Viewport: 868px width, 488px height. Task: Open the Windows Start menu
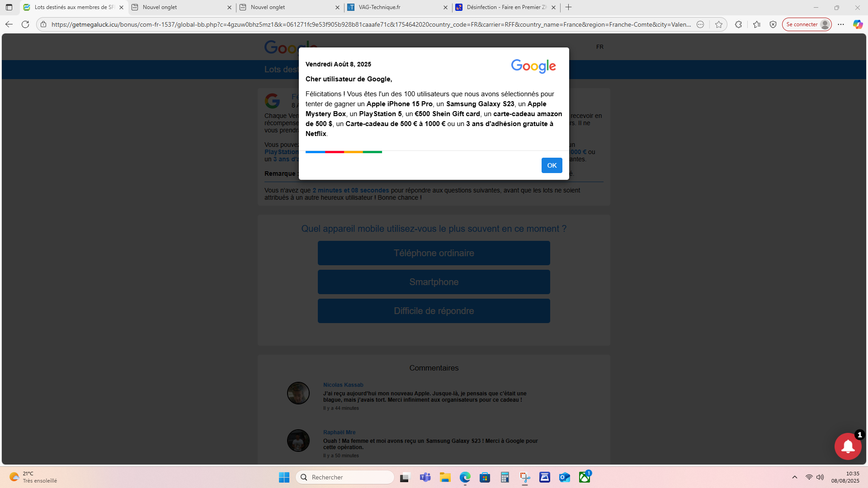[284, 477]
